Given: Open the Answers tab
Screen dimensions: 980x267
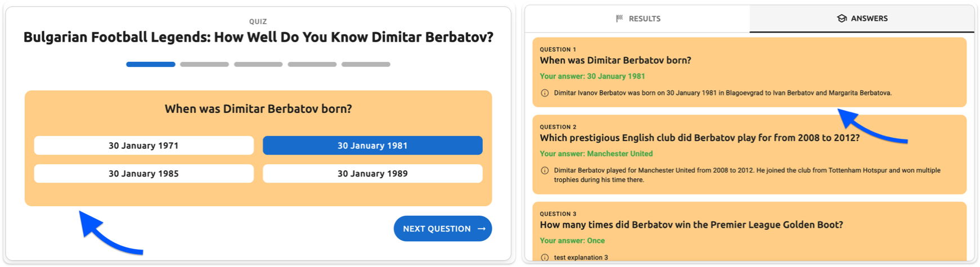Looking at the screenshot, I should (862, 19).
